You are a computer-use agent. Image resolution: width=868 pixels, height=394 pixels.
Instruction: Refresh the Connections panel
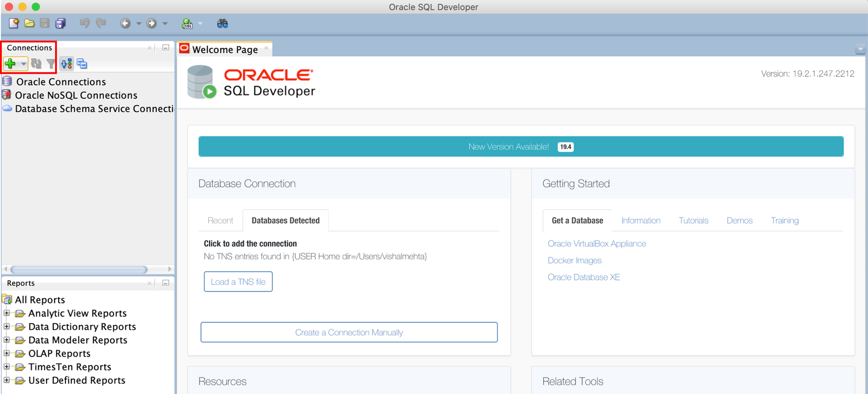click(x=36, y=64)
